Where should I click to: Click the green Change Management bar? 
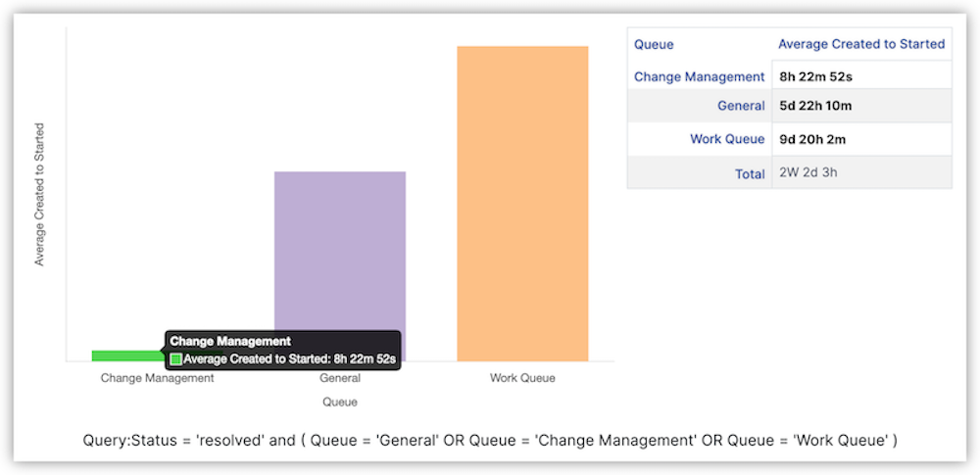pyautogui.click(x=127, y=356)
